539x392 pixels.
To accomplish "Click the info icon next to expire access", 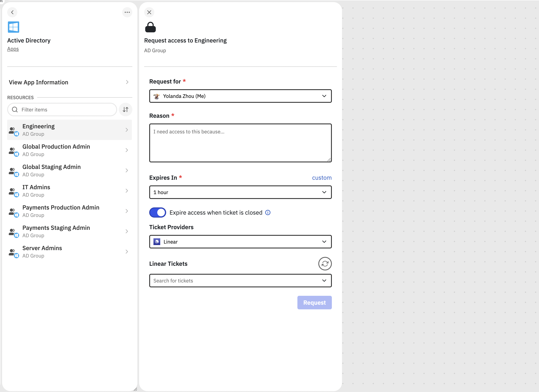I will [268, 212].
